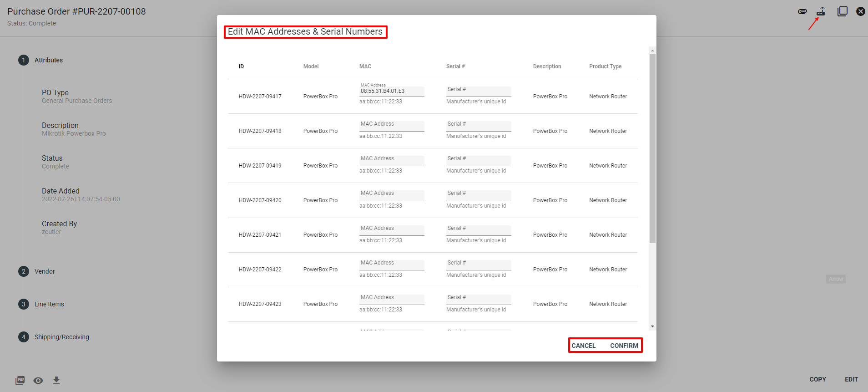Click the Created By zcutler value
Image resolution: width=868 pixels, height=392 pixels.
(x=51, y=232)
